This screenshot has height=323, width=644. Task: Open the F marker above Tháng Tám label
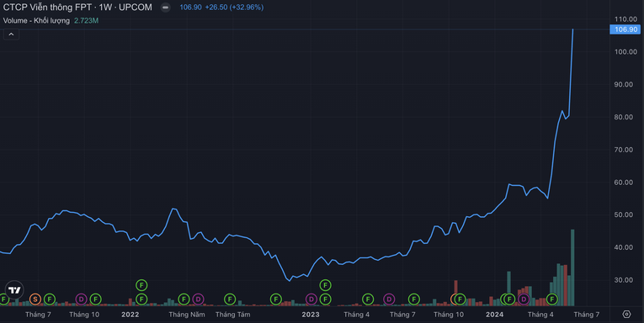click(x=230, y=299)
